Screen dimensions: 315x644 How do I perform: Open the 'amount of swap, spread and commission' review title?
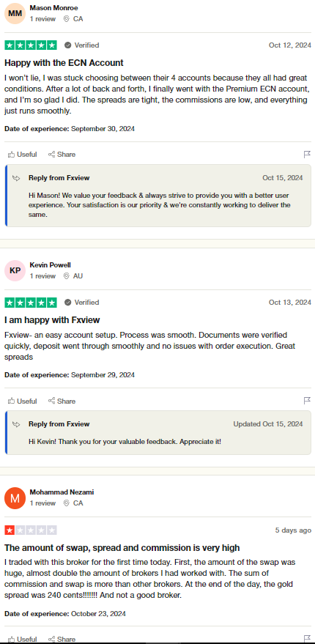tap(122, 548)
